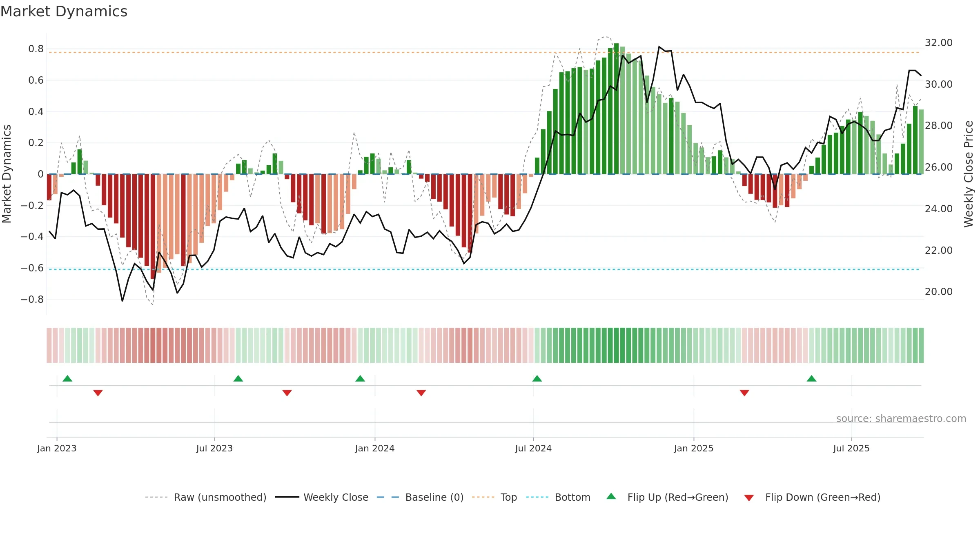Viewport: 980px width, 551px height.
Task: Click the 32.00 price axis tick
Action: (938, 42)
